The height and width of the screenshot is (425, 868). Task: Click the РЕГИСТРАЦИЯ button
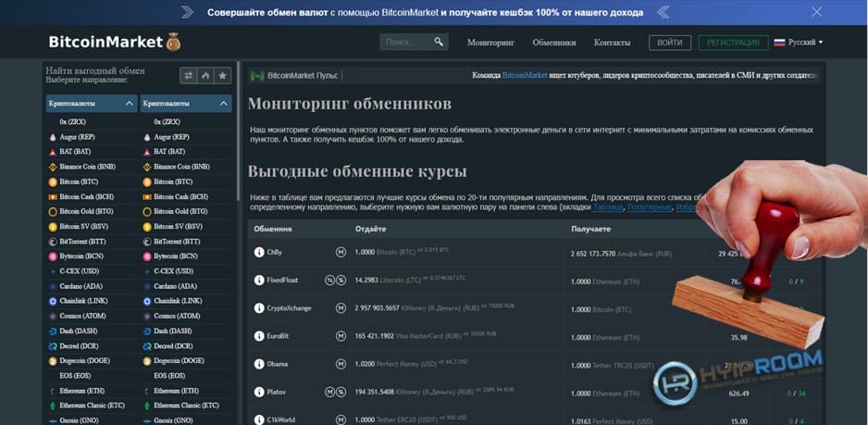pos(733,43)
